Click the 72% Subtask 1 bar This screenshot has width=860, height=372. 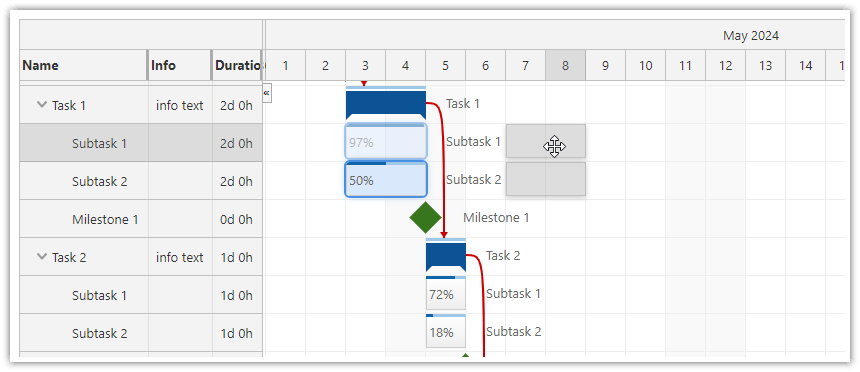click(x=445, y=294)
